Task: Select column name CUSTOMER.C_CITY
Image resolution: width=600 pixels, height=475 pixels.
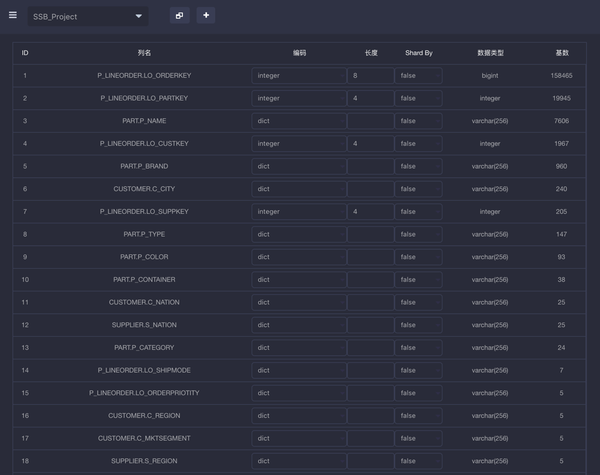Action: click(x=144, y=189)
